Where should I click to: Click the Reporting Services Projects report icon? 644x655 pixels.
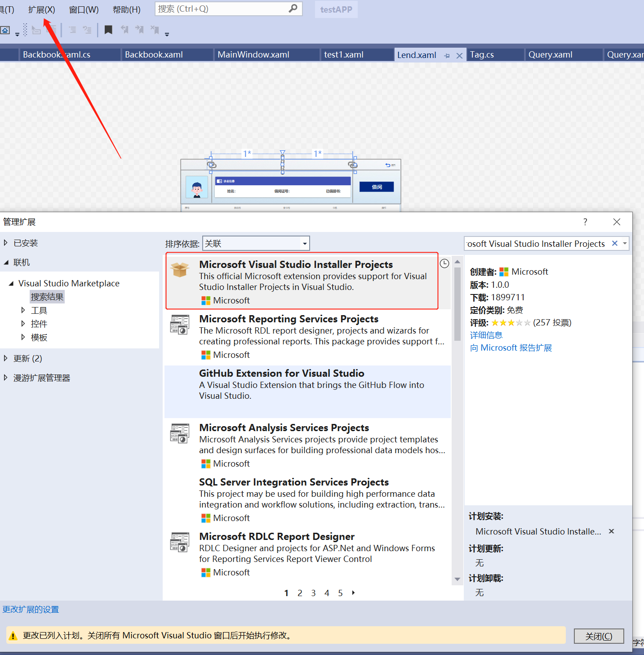point(180,325)
